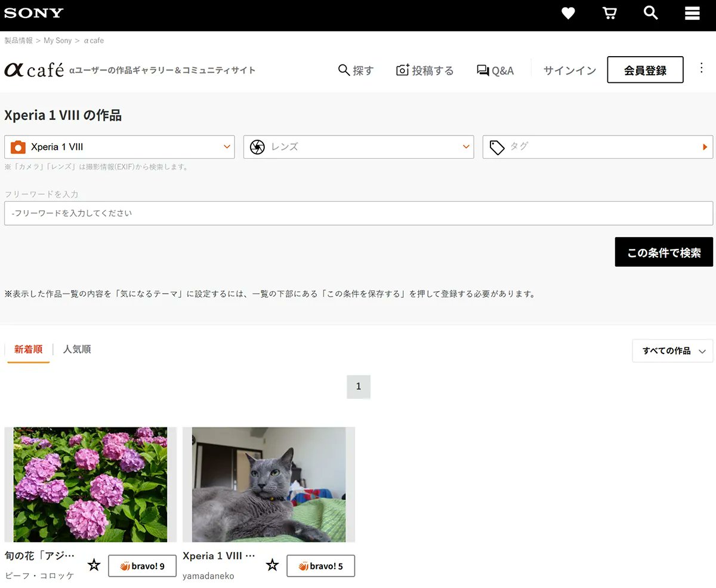Screen dimensions: 716x588
Task: Click the 製品情報 breadcrumb link
Action: 18,41
